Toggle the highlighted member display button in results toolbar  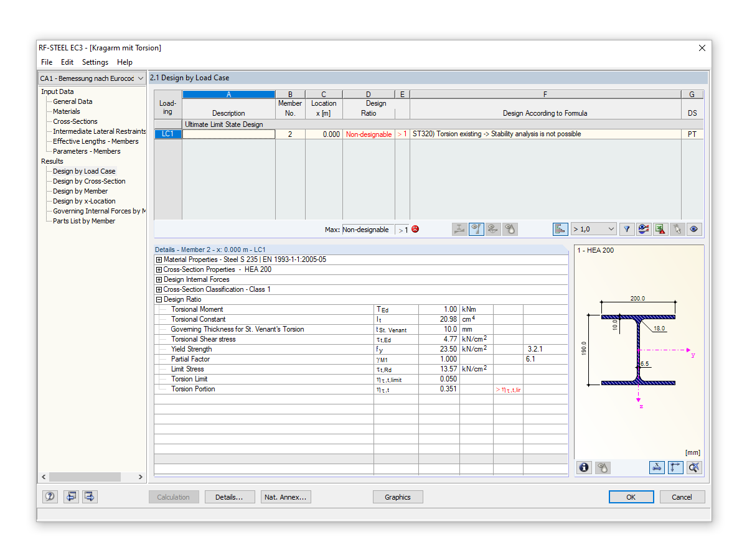(477, 229)
